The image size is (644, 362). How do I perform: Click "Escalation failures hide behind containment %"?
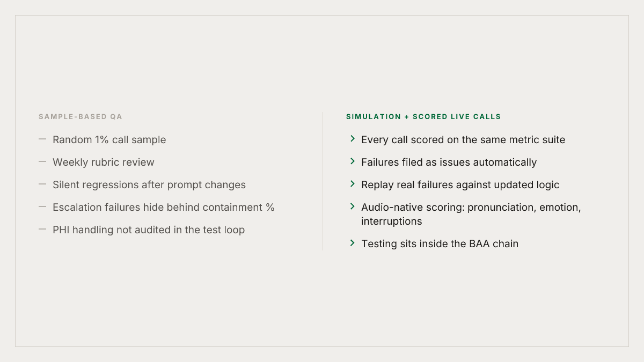[x=164, y=207]
